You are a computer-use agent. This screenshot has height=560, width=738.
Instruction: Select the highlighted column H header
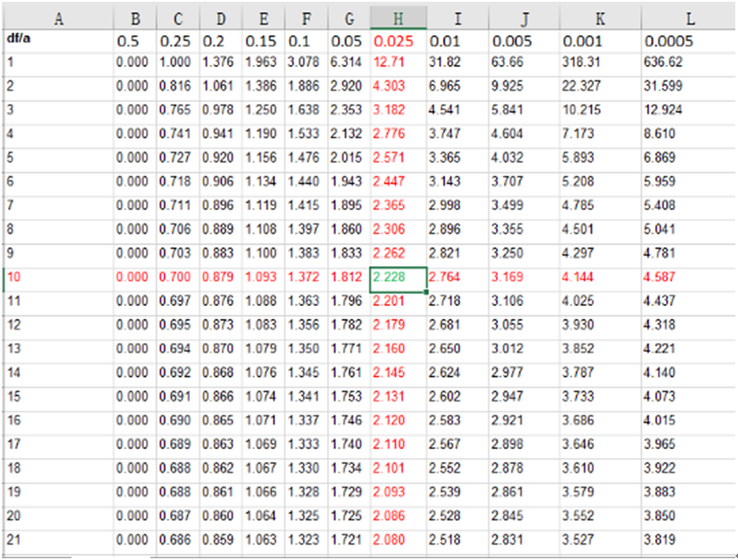point(398,19)
